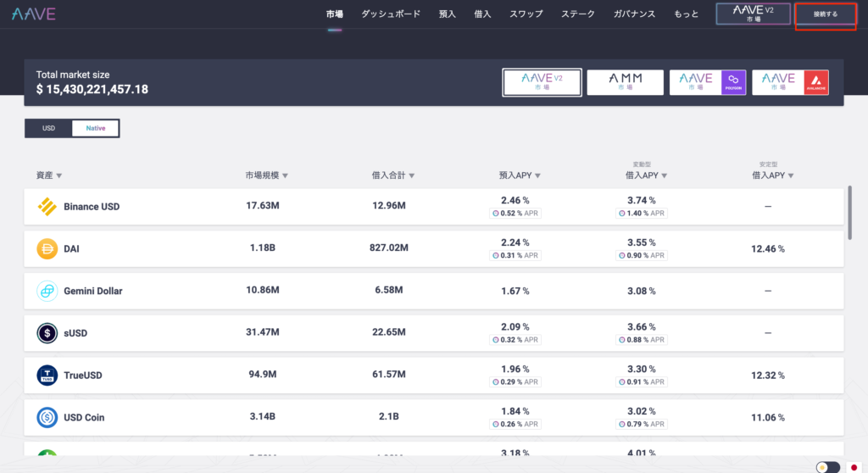The height and width of the screenshot is (473, 868).
Task: Open the 市場 nav tab
Action: click(x=334, y=14)
